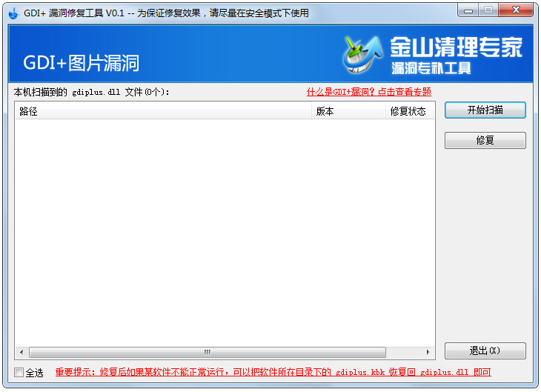Close the GDI+ repair tool window
Screen dimensions: 541x392
[x=516, y=10]
